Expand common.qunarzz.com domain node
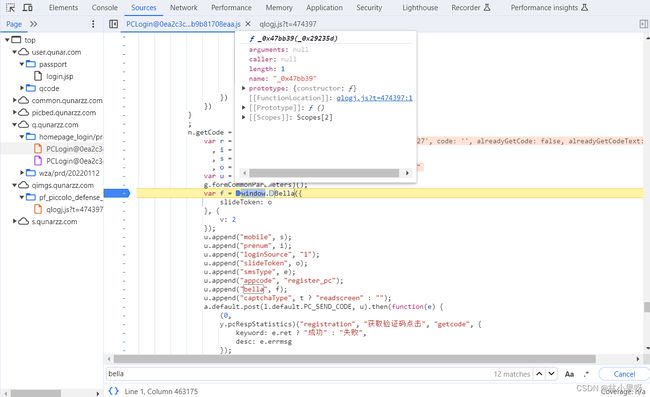 click(x=15, y=100)
